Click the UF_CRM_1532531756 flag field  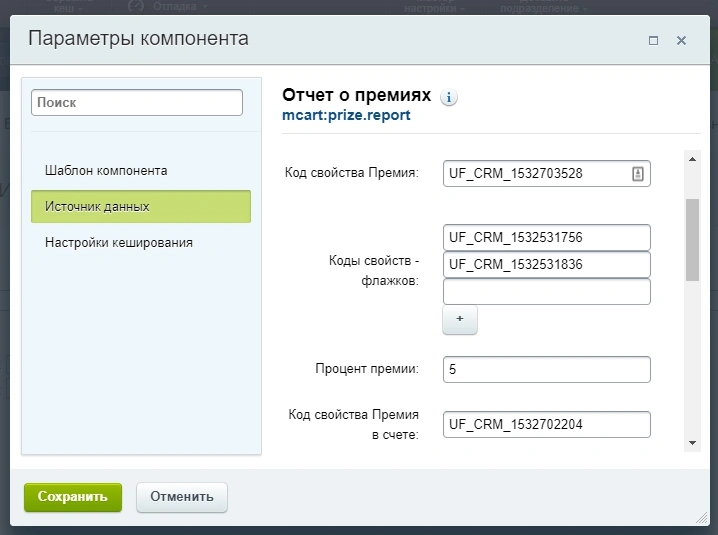pyautogui.click(x=547, y=237)
